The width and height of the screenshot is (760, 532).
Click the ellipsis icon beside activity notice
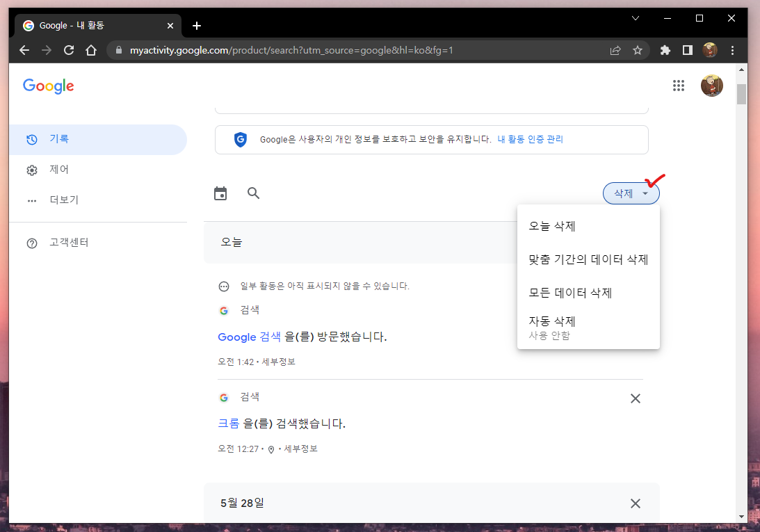223,287
